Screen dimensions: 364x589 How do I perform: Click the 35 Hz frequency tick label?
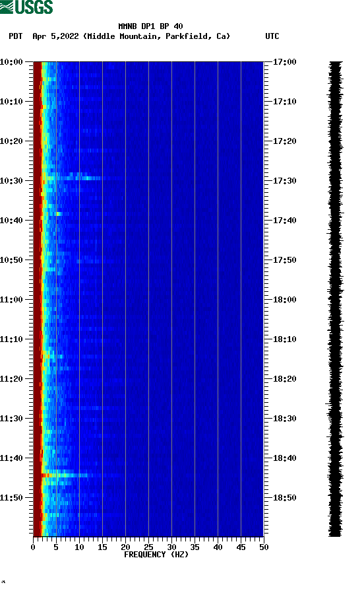click(x=195, y=547)
